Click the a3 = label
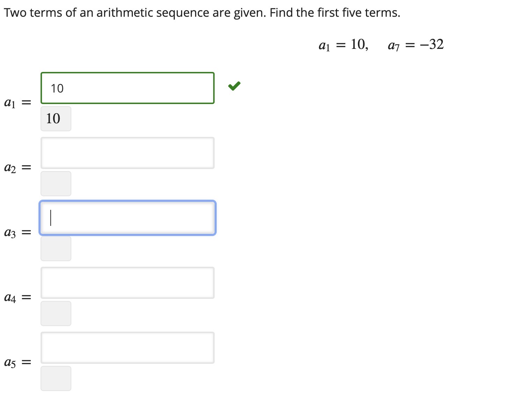Image resolution: width=525 pixels, height=420 pixels. pos(17,232)
